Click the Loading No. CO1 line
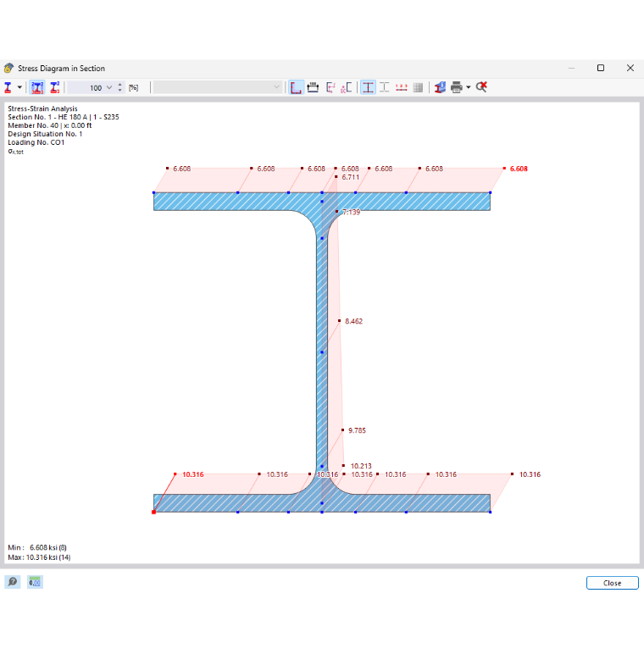The width and height of the screenshot is (644, 654). coord(36,142)
